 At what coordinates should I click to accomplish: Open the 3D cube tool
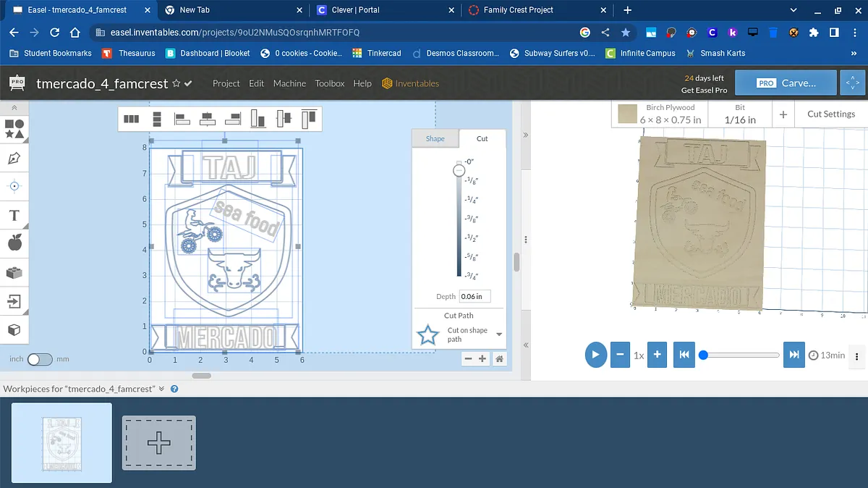click(14, 329)
